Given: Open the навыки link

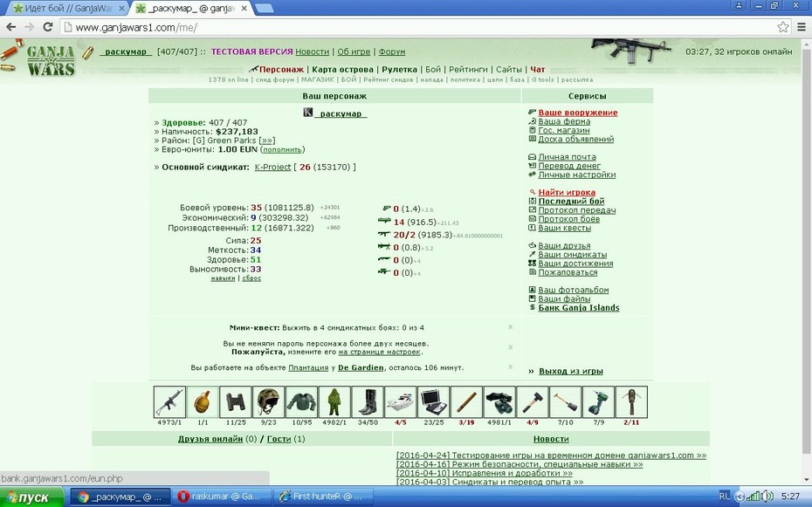Looking at the screenshot, I should pyautogui.click(x=223, y=278).
